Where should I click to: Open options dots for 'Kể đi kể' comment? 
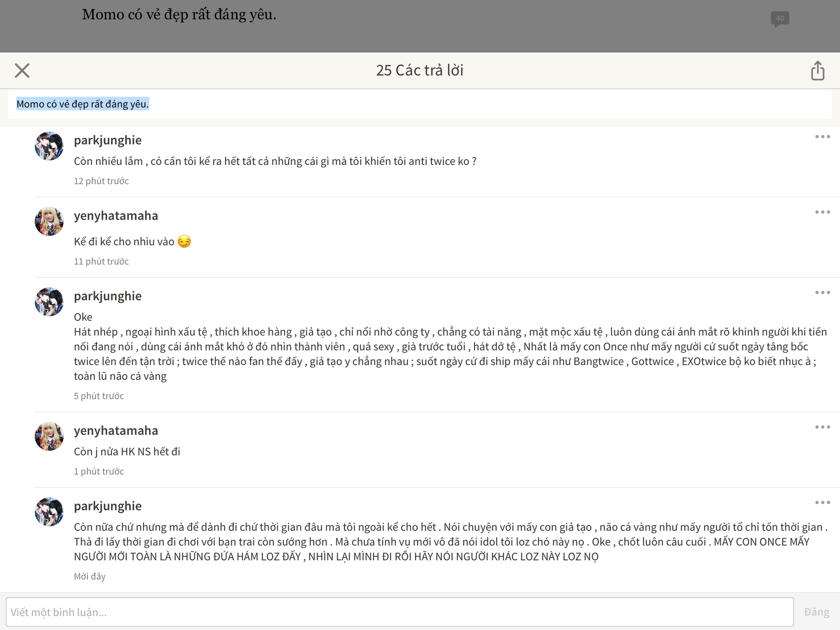pos(822,212)
